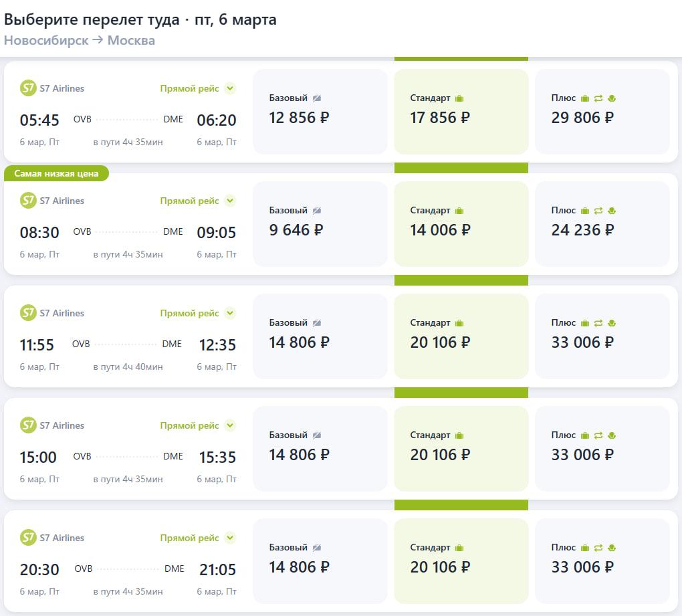The height and width of the screenshot is (616, 682).
Task: Select Стандарт 17 856 ₽ on the 05:45 flight
Action: [461, 111]
